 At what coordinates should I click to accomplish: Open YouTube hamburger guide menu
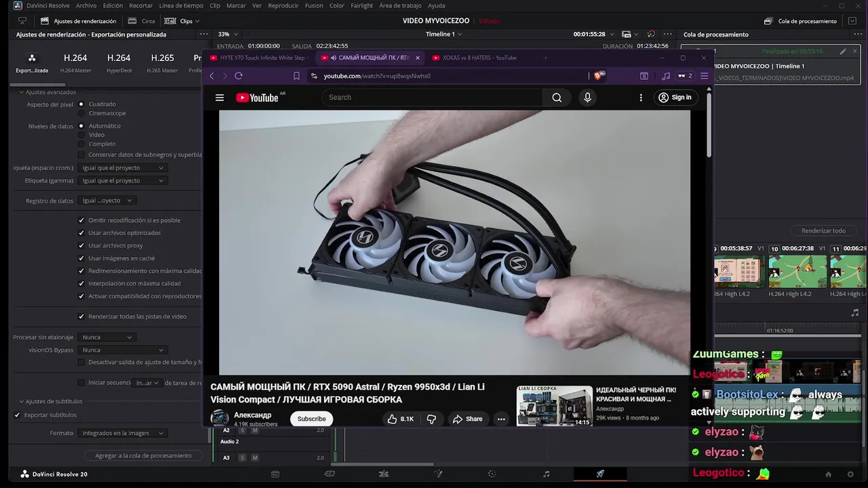220,98
